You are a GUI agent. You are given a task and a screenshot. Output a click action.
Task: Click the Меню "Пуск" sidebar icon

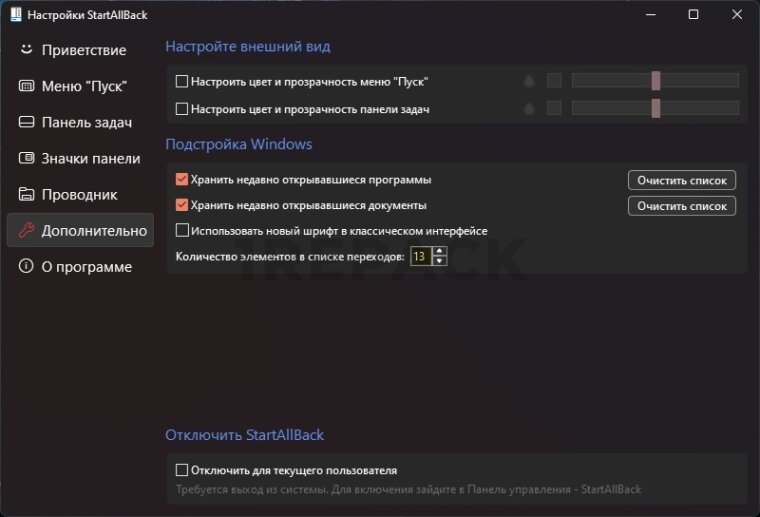point(27,86)
